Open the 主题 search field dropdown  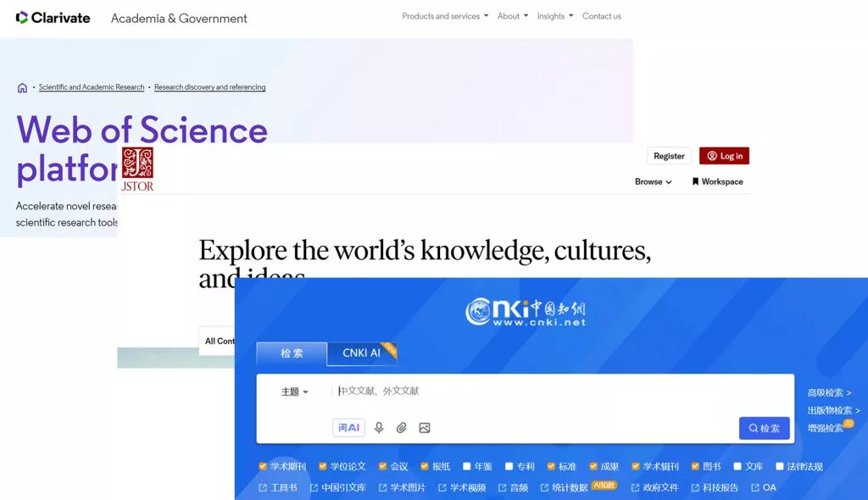[292, 391]
